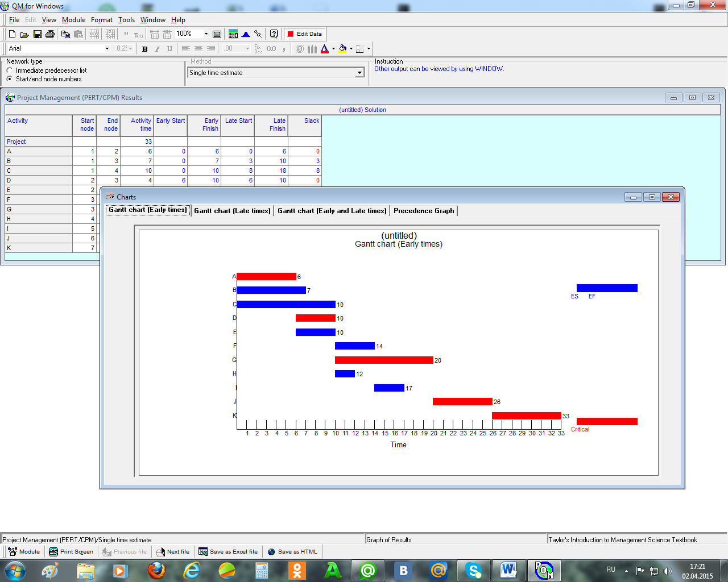Viewport: 728px width, 582px height.
Task: Open Microsoft Word from the taskbar
Action: [x=508, y=570]
